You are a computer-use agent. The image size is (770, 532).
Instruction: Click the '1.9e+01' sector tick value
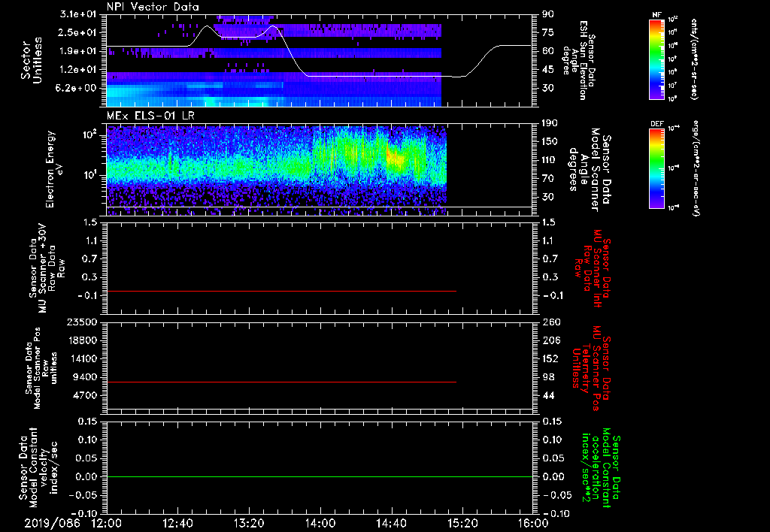pos(78,51)
